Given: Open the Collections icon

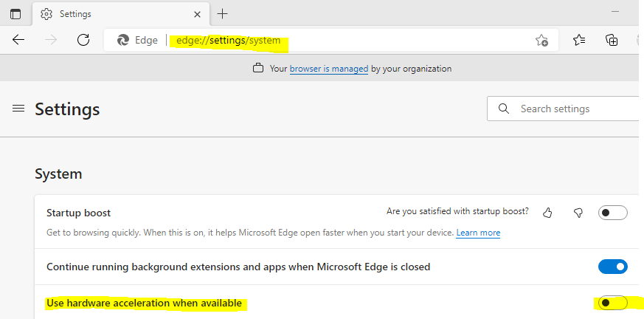Looking at the screenshot, I should coord(612,40).
